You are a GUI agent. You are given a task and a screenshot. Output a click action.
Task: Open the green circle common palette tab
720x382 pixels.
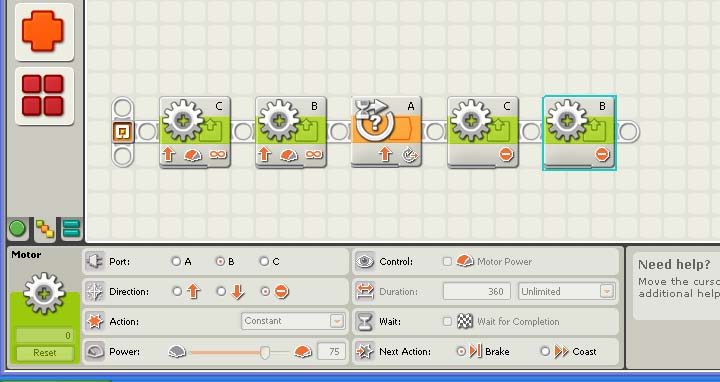coord(17,228)
